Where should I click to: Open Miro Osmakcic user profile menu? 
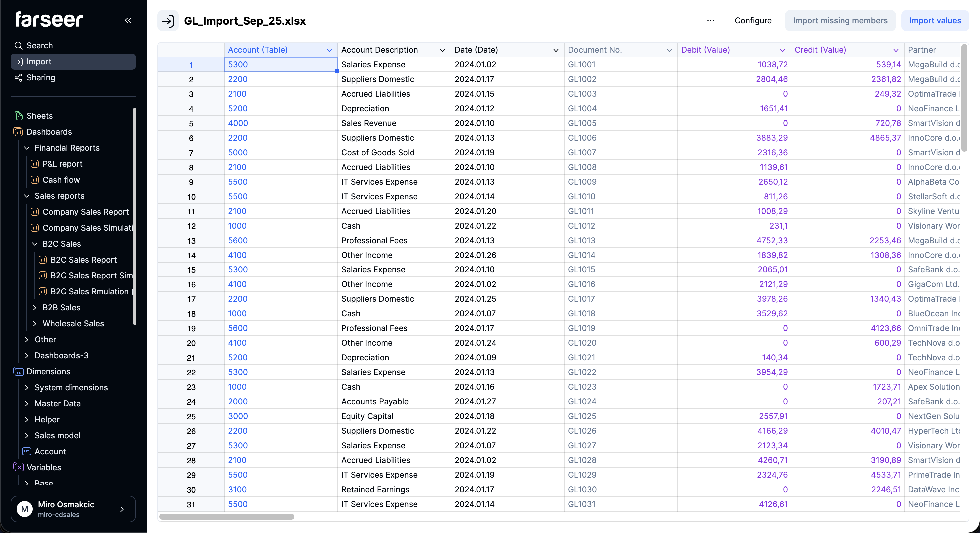pos(73,509)
